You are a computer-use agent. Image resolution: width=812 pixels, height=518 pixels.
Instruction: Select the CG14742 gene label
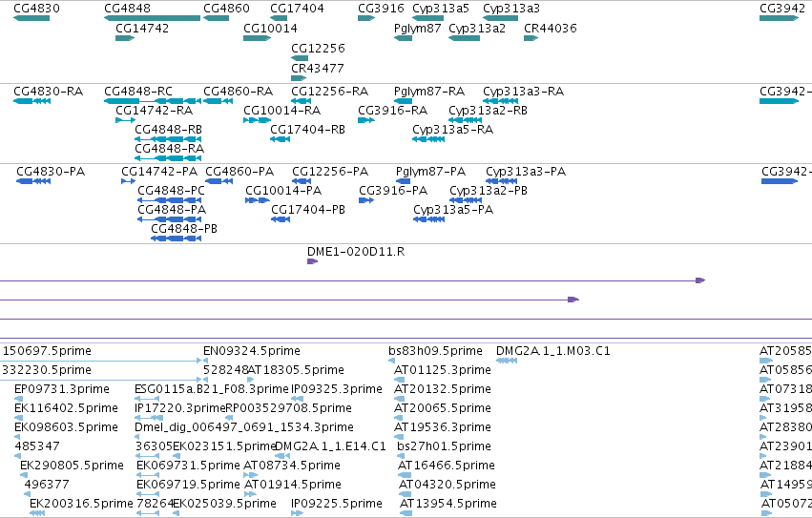click(142, 28)
